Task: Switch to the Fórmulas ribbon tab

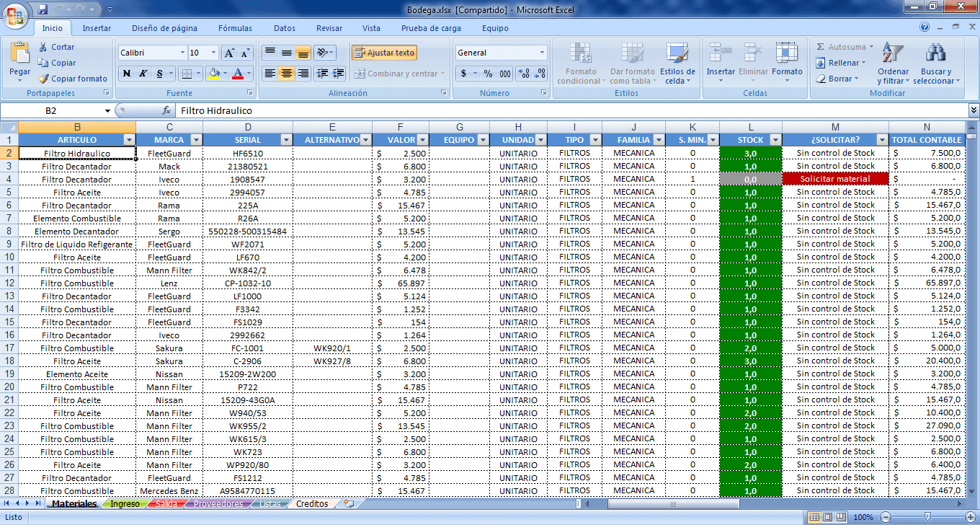Action: click(235, 28)
